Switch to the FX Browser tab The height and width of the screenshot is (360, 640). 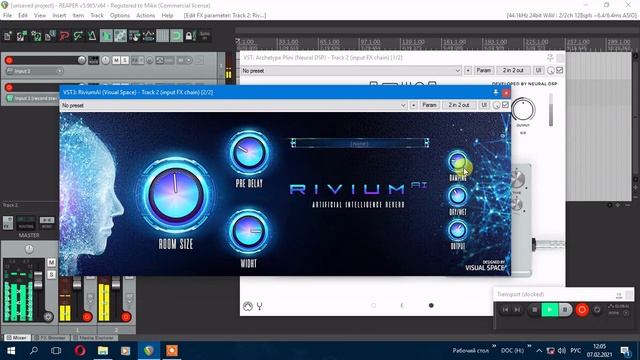click(x=50, y=338)
